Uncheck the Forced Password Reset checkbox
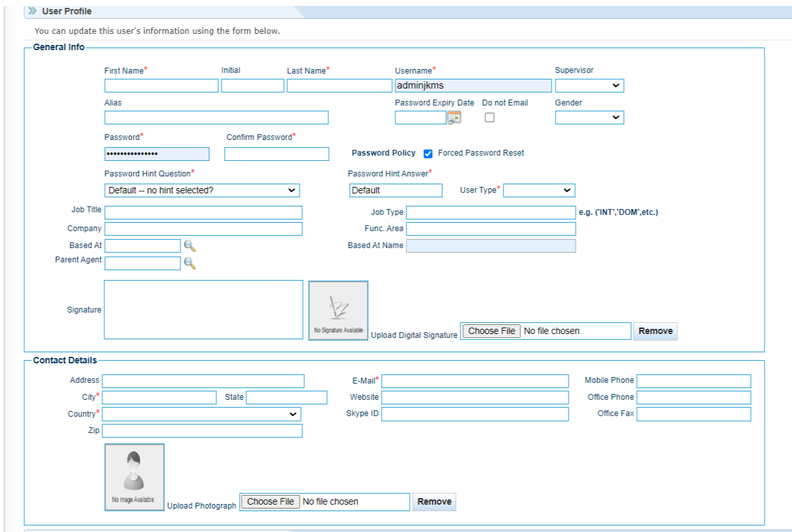This screenshot has width=792, height=532. [x=428, y=154]
